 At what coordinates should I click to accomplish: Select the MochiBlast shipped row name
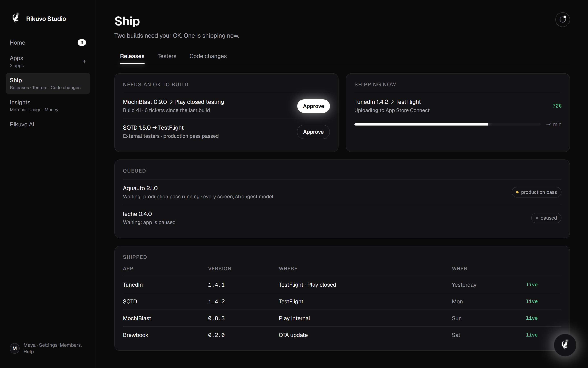[137, 318]
